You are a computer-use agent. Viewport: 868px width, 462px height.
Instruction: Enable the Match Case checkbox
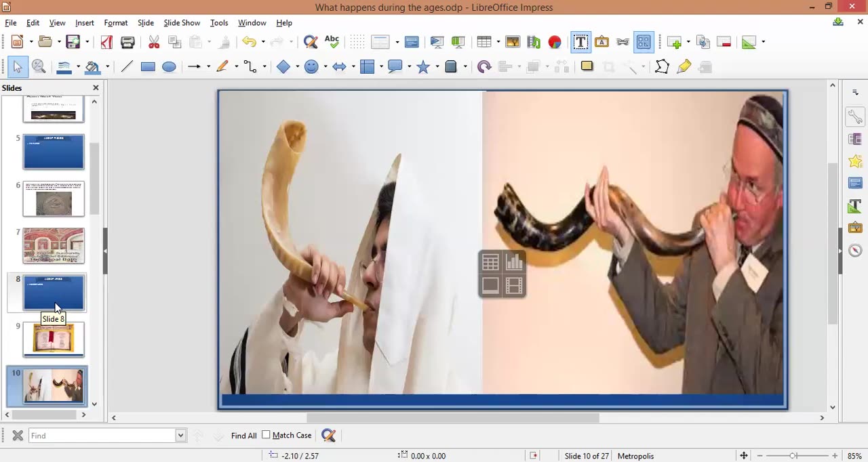[x=266, y=435]
